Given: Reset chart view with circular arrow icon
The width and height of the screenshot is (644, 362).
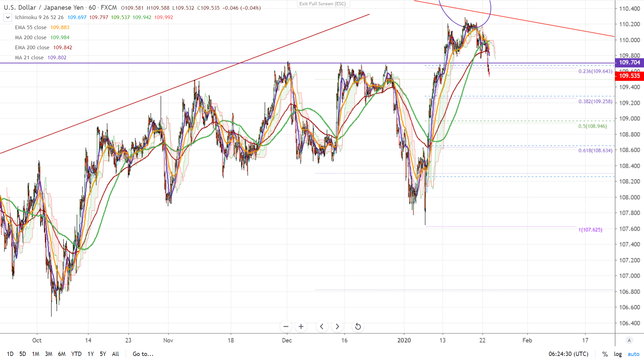Looking at the screenshot, I should (358, 326).
